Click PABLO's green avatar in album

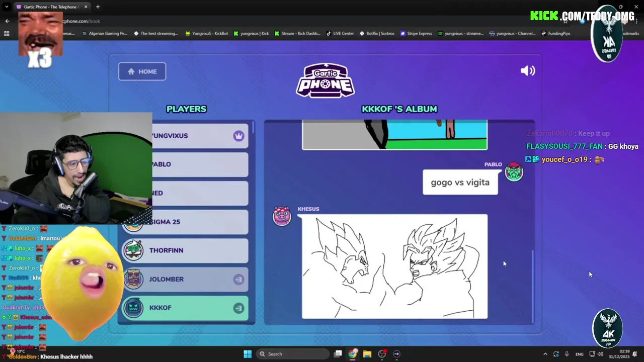click(514, 172)
